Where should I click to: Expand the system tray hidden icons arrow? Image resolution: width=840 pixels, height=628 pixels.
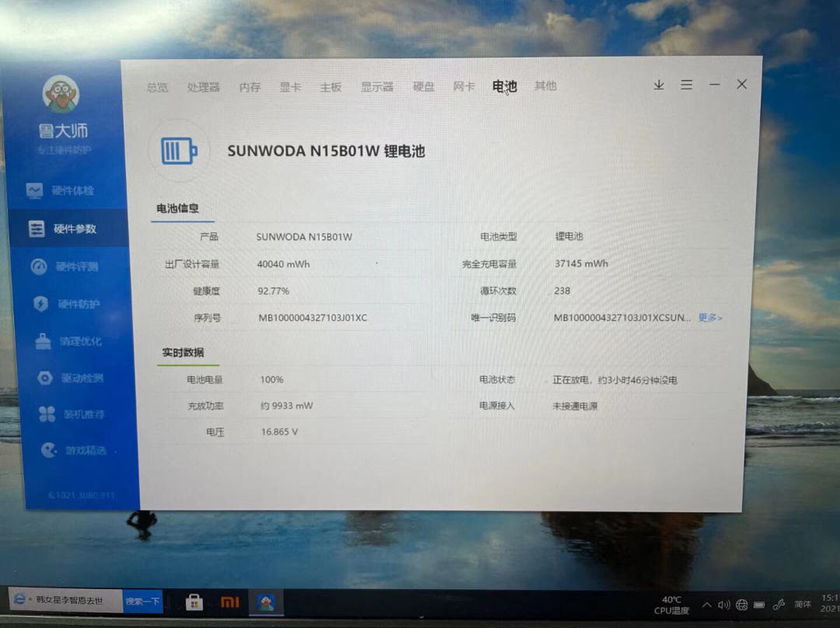point(706,605)
